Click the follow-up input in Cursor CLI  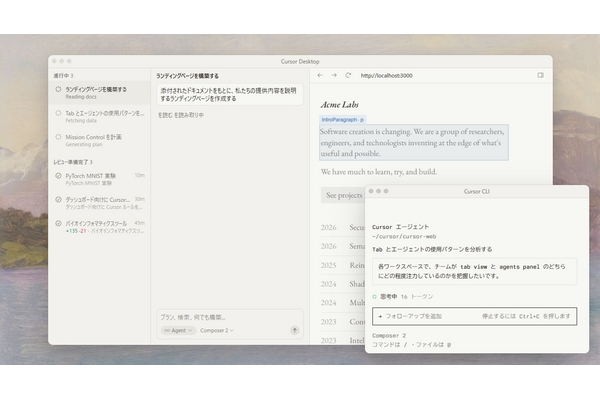(430, 316)
